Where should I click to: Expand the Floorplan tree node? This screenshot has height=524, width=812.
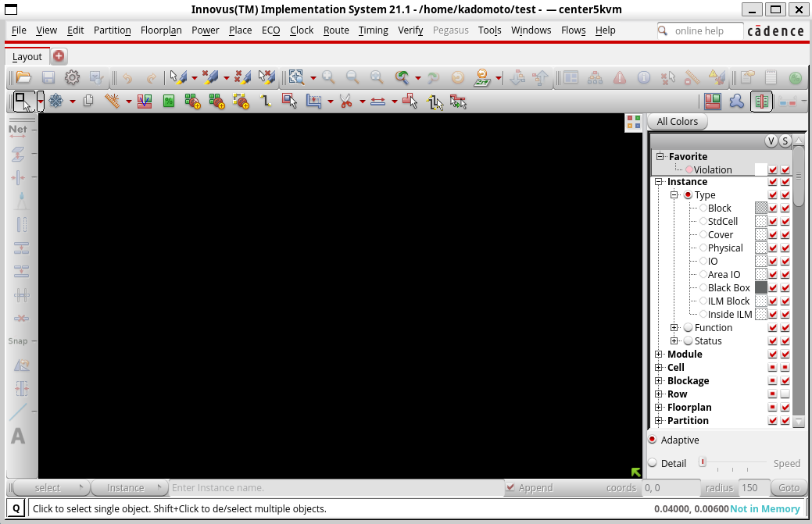[x=658, y=407]
